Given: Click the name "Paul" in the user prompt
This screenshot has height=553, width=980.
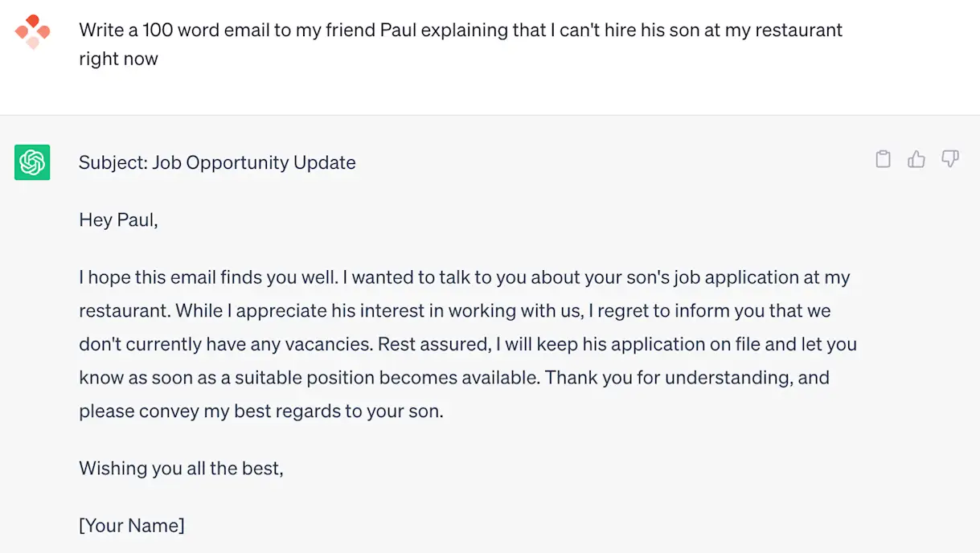Looking at the screenshot, I should coord(398,31).
